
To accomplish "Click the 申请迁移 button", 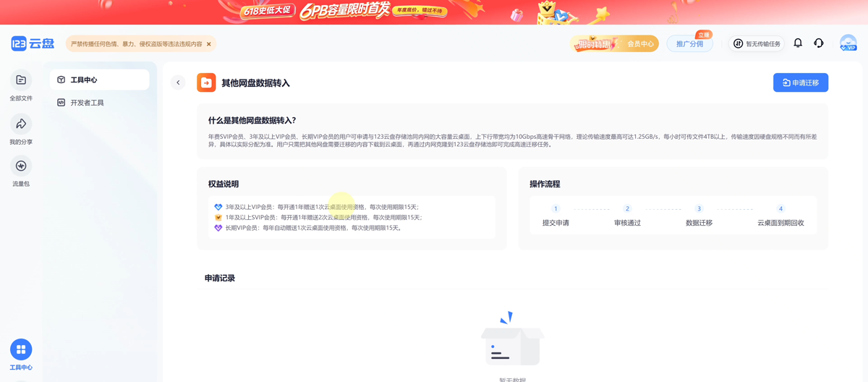I will [x=801, y=82].
